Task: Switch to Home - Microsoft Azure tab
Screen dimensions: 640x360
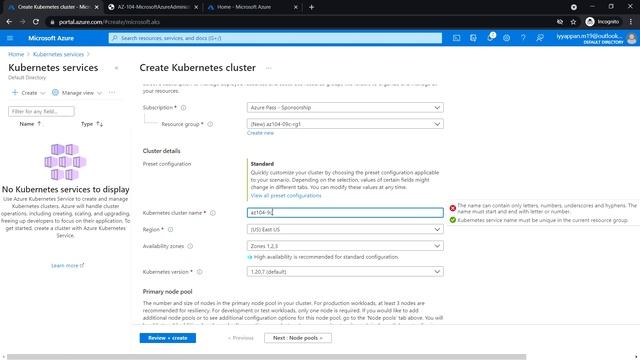Action: tap(245, 7)
